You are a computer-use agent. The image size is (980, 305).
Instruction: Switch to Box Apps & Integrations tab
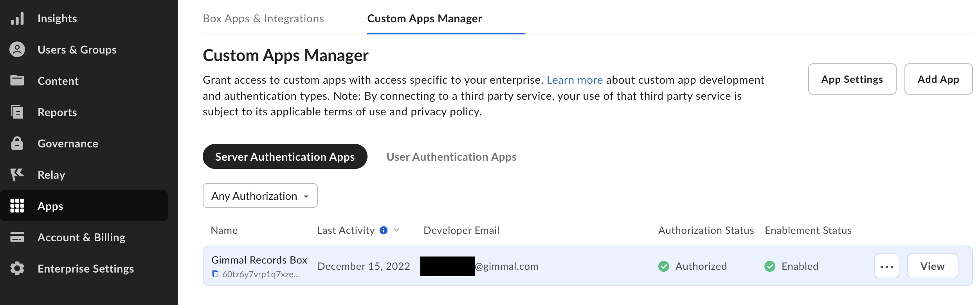point(263,18)
